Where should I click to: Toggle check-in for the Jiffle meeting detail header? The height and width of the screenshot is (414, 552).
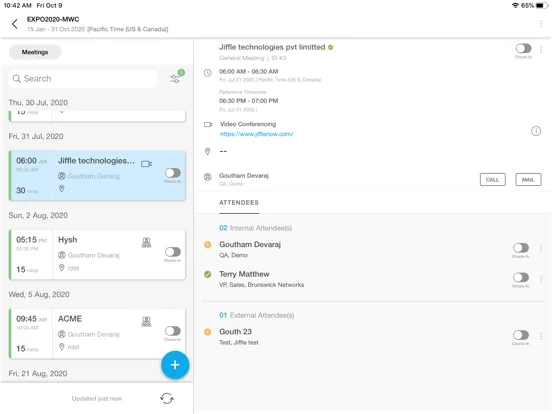coord(523,48)
